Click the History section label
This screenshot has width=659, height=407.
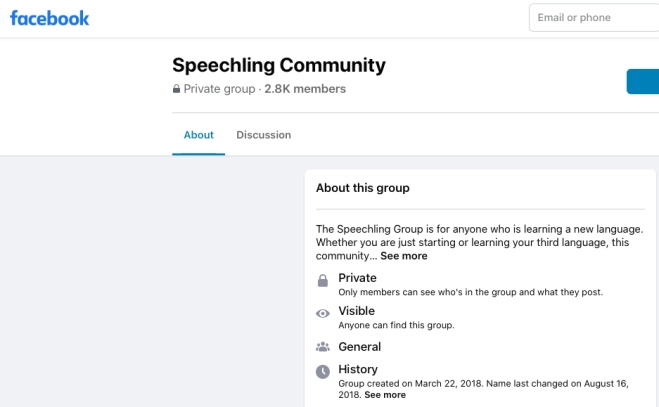[x=358, y=369]
